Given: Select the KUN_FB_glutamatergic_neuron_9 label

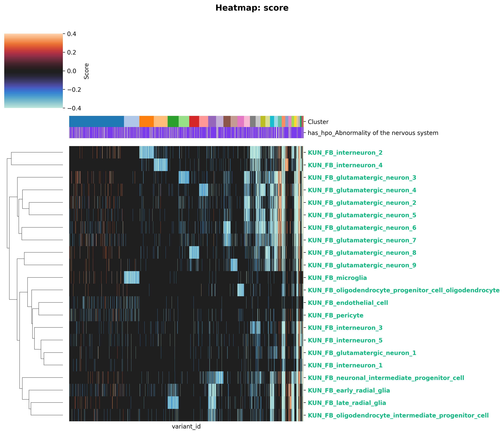Looking at the screenshot, I should 362,265.
